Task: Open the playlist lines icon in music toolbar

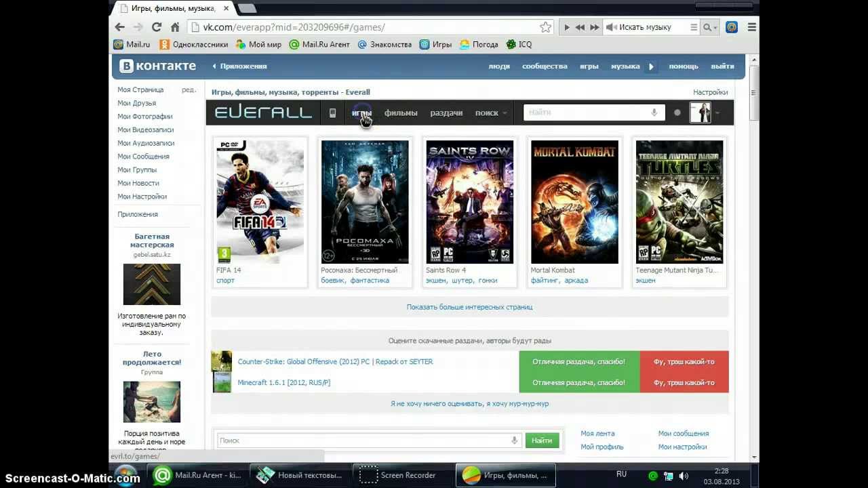Action: point(693,27)
